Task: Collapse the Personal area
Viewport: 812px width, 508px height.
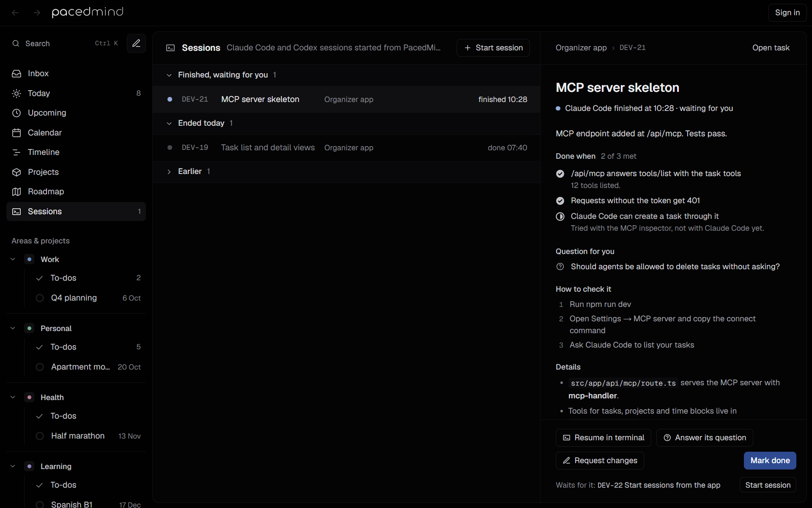Action: [13, 328]
